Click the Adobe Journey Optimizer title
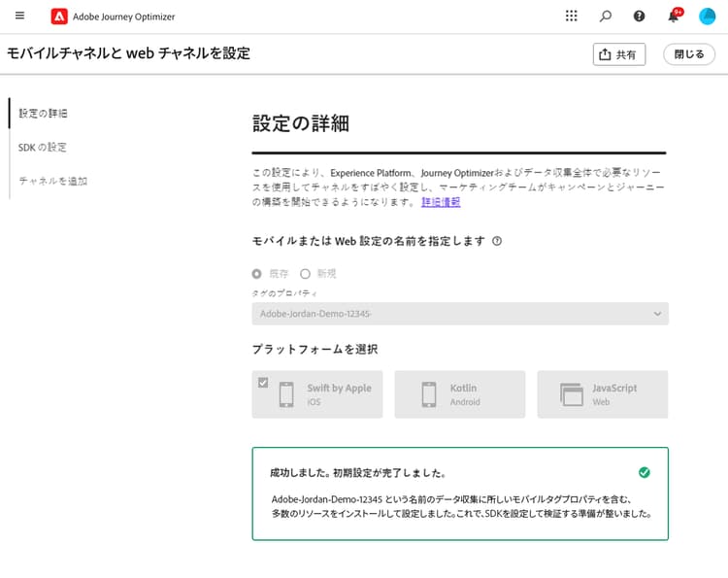The height and width of the screenshot is (578, 728). click(124, 17)
